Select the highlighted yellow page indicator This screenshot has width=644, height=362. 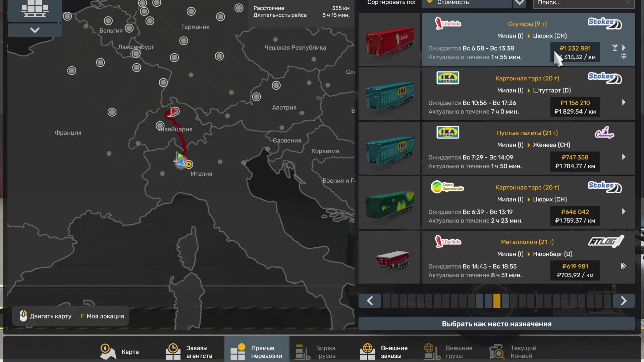point(497,301)
